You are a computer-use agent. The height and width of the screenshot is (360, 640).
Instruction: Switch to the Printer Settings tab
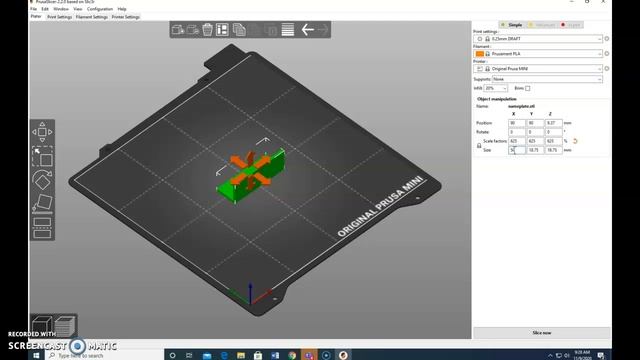coord(125,17)
